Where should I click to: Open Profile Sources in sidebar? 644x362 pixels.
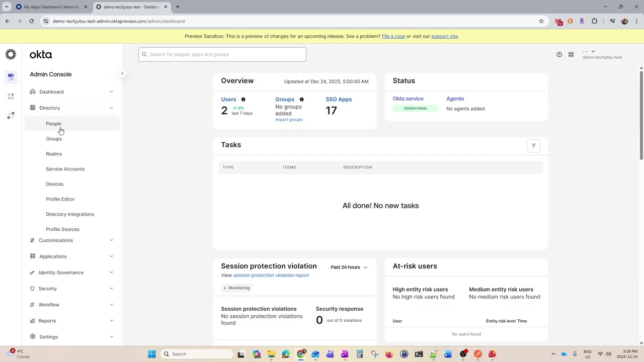(x=62, y=229)
